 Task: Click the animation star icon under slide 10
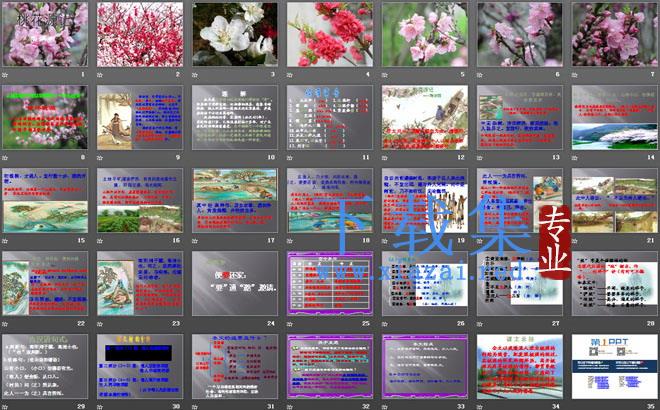pyautogui.click(x=195, y=158)
